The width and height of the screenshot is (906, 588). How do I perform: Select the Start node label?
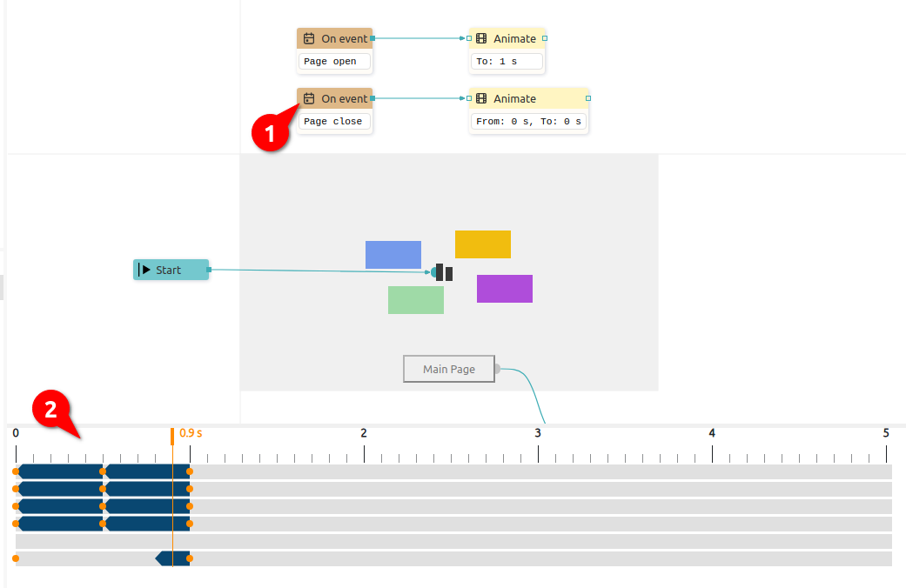pos(168,271)
